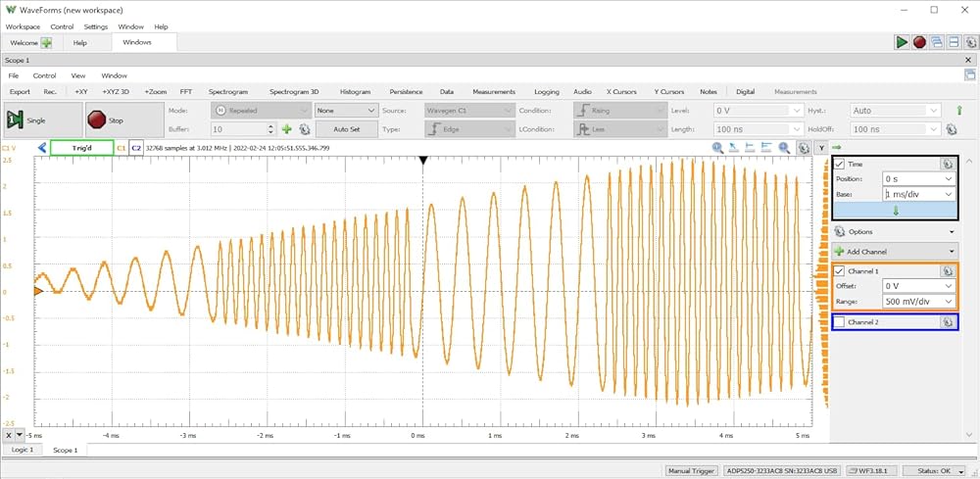Open the Channel 1 gear settings
The width and height of the screenshot is (980, 479).
point(948,270)
